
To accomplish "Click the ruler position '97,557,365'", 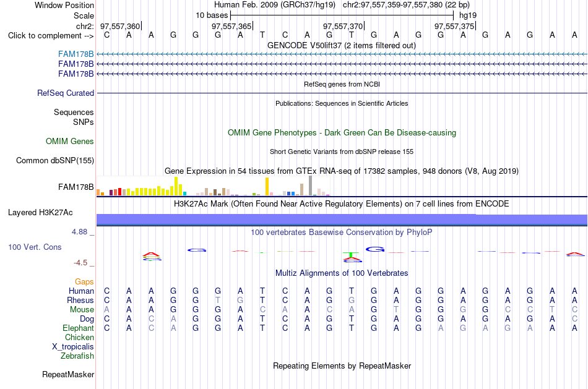I will click(231, 26).
